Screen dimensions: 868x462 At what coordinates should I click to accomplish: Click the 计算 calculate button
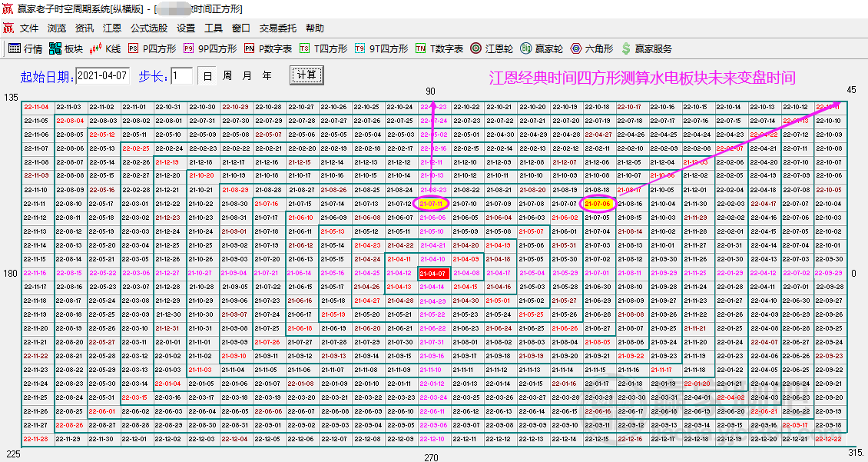tap(306, 75)
